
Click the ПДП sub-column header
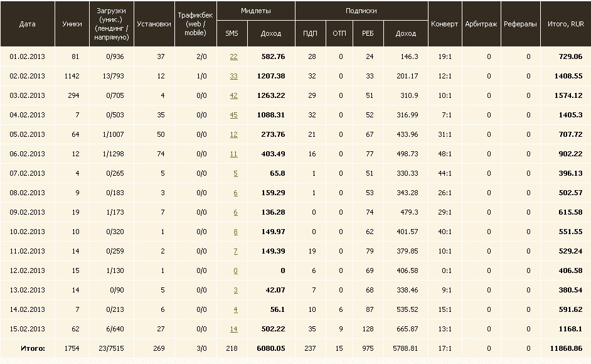click(x=310, y=33)
